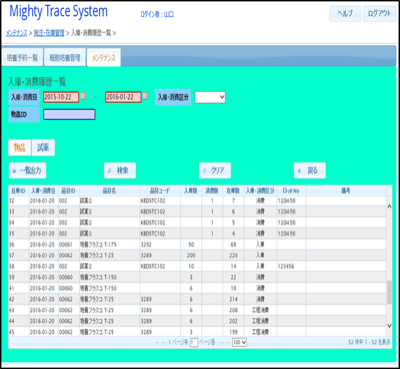Click stock count 202 in row 44
400x369 pixels.
[233, 321]
